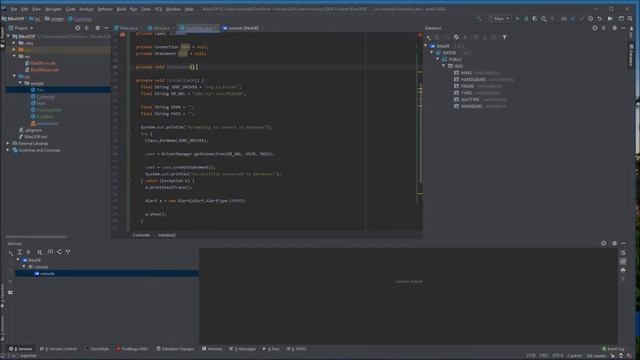This screenshot has height=360, width=640.
Task: Open the Services tool window tab
Action: point(21,349)
